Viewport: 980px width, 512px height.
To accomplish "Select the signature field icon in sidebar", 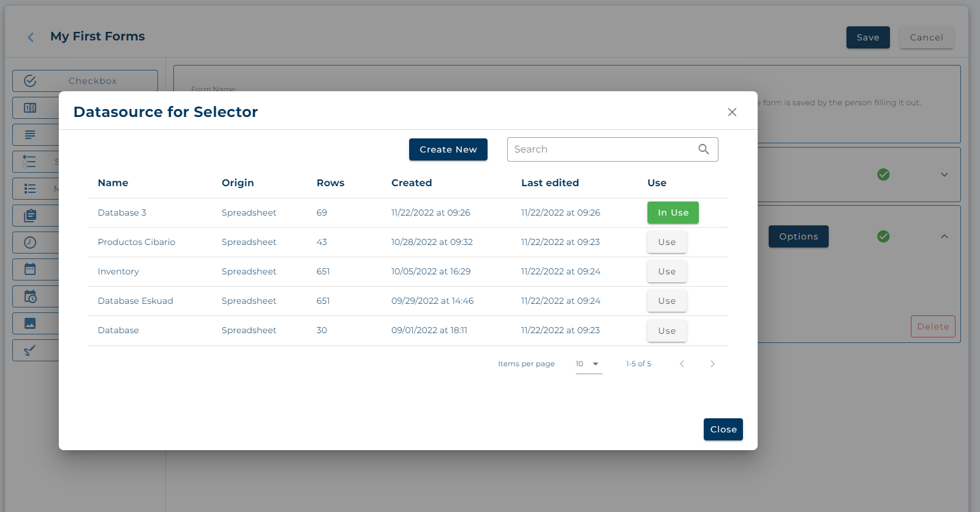I will [30, 350].
